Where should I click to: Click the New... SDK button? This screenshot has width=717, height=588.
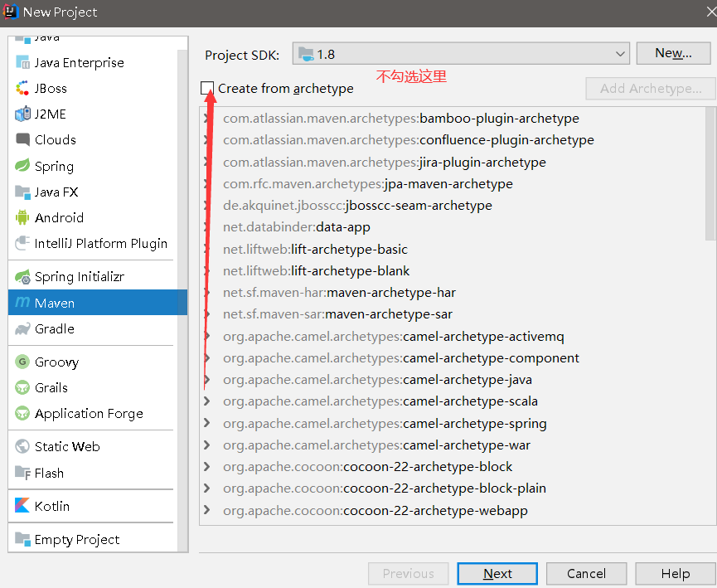(x=673, y=53)
